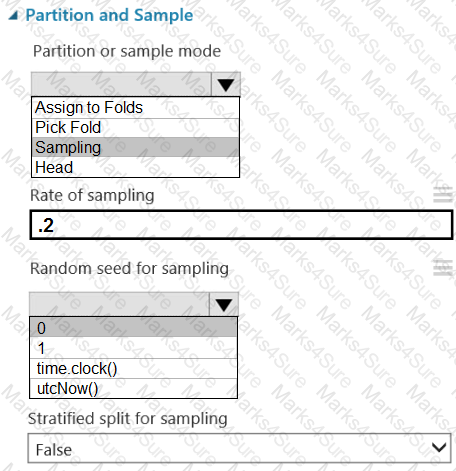Viewport: 456px width, 471px height.
Task: Open the Stratified split for sampling dropdown
Action: (239, 448)
